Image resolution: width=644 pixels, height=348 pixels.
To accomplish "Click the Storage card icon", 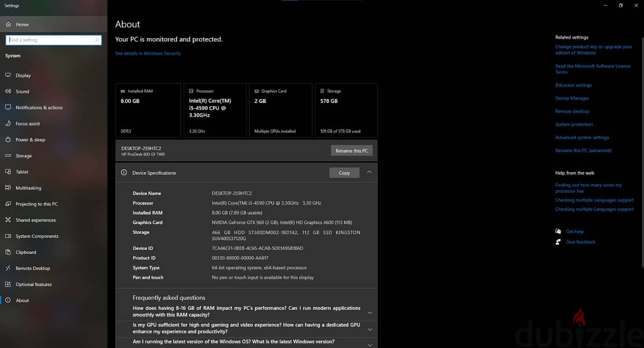I will [322, 91].
